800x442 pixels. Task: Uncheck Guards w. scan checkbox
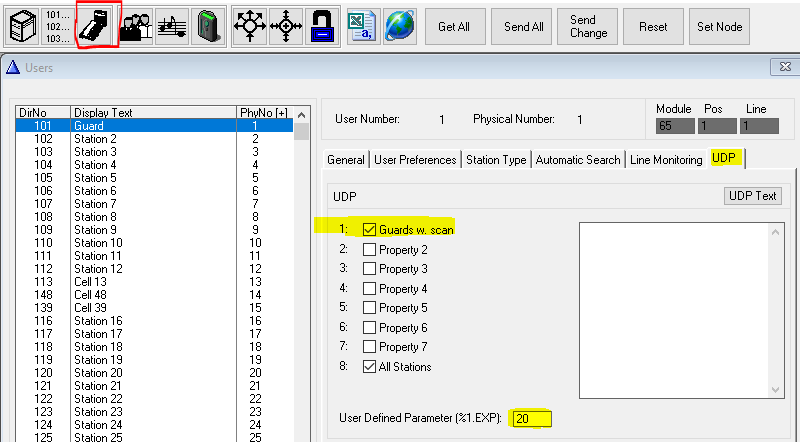pyautogui.click(x=369, y=230)
